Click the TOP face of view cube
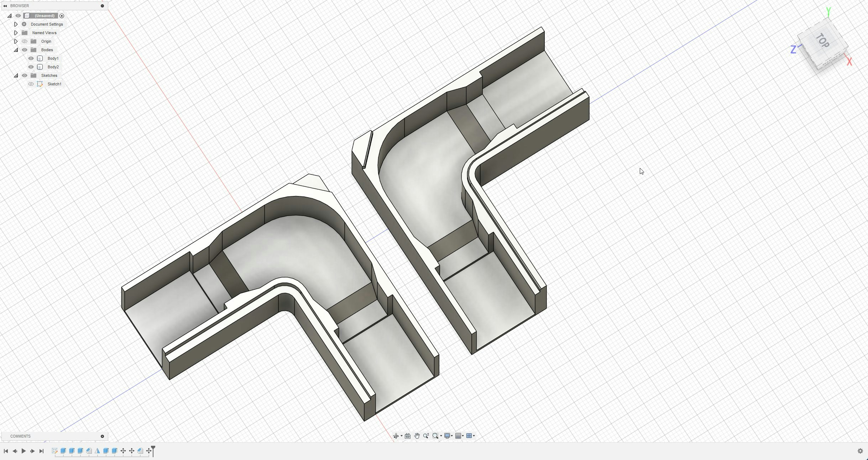 (x=822, y=41)
